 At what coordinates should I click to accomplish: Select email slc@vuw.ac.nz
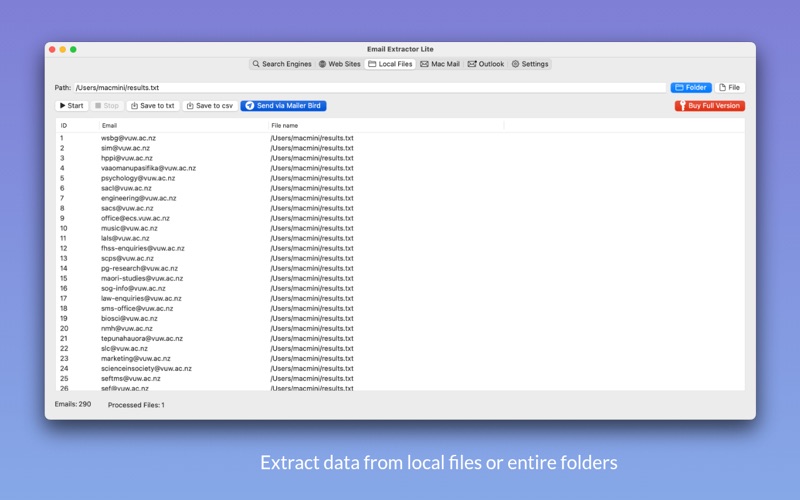tap(124, 348)
